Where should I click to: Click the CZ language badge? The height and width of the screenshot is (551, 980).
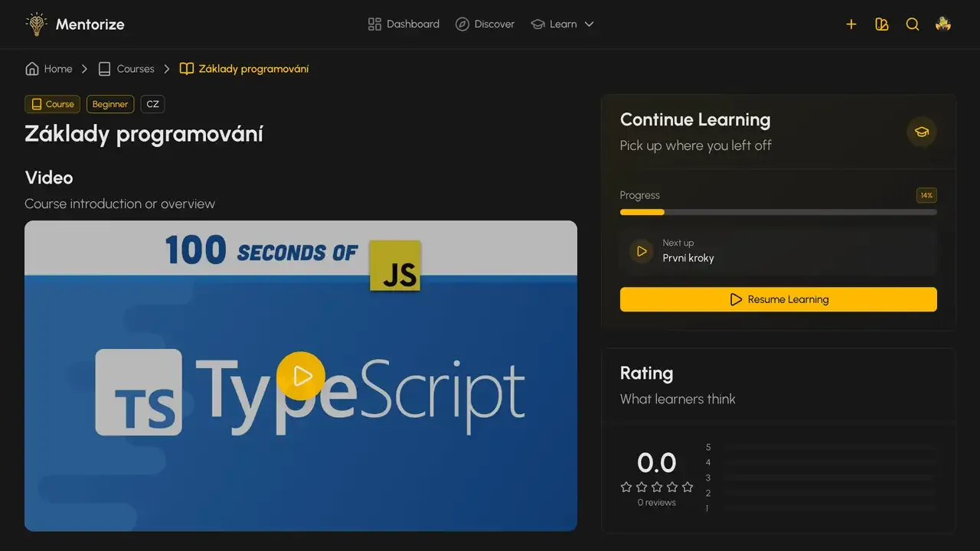pyautogui.click(x=152, y=104)
